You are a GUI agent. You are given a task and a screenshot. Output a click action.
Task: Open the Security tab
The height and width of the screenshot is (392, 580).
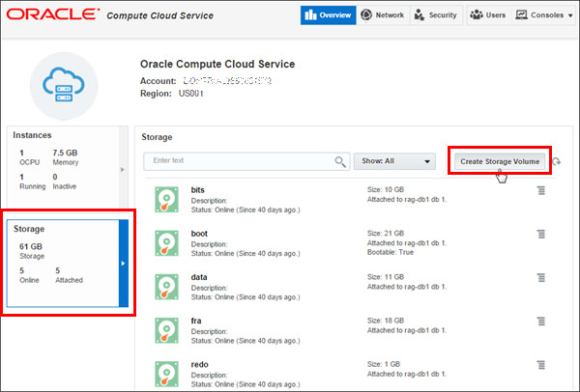pyautogui.click(x=436, y=15)
